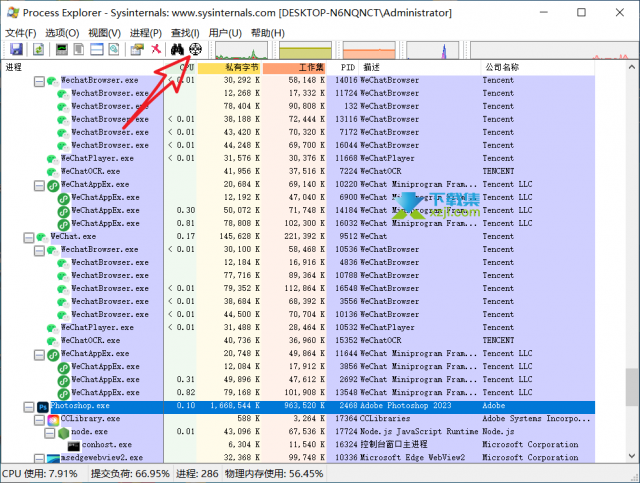Toggle the process tree view toolbar icon

[x=78, y=49]
